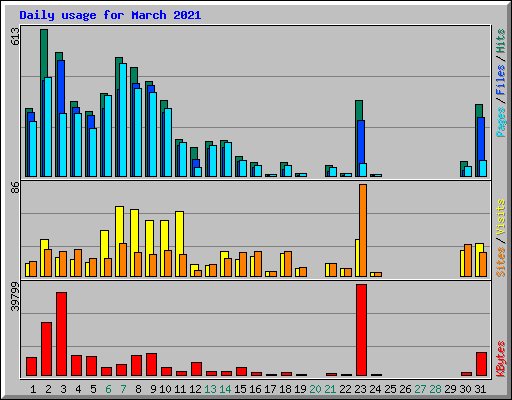Click day 3 on the x-axis
This screenshot has height=400, width=512.
click(x=63, y=389)
